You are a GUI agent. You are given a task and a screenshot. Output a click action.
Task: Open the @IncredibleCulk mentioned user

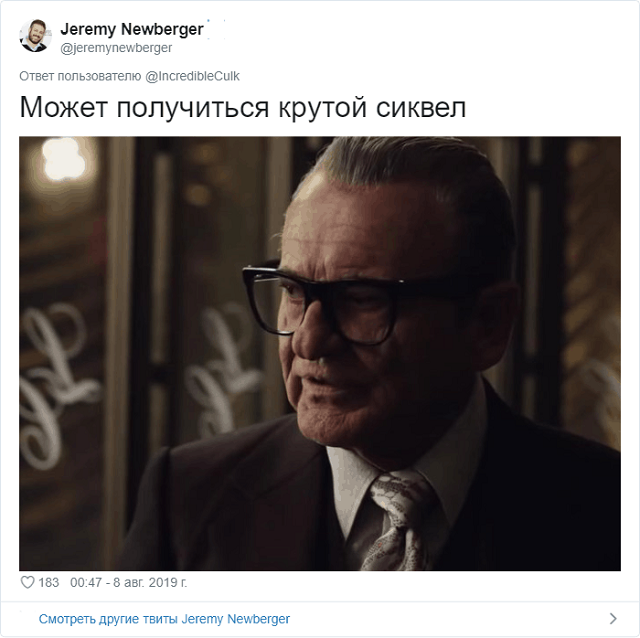coord(193,76)
